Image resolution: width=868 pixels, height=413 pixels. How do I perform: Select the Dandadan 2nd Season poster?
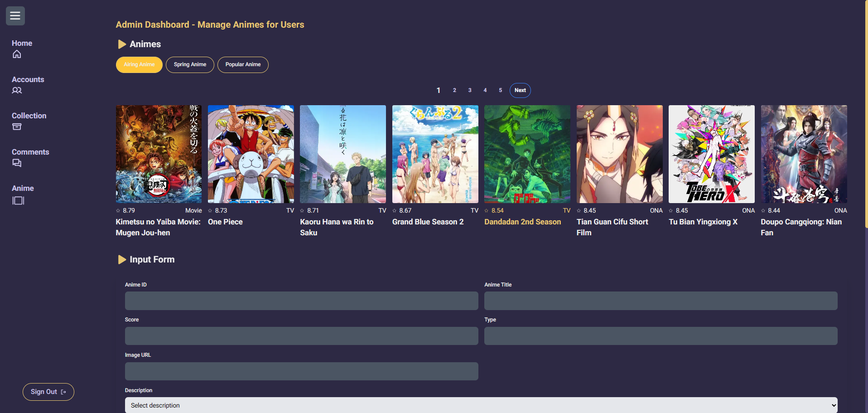click(x=527, y=154)
